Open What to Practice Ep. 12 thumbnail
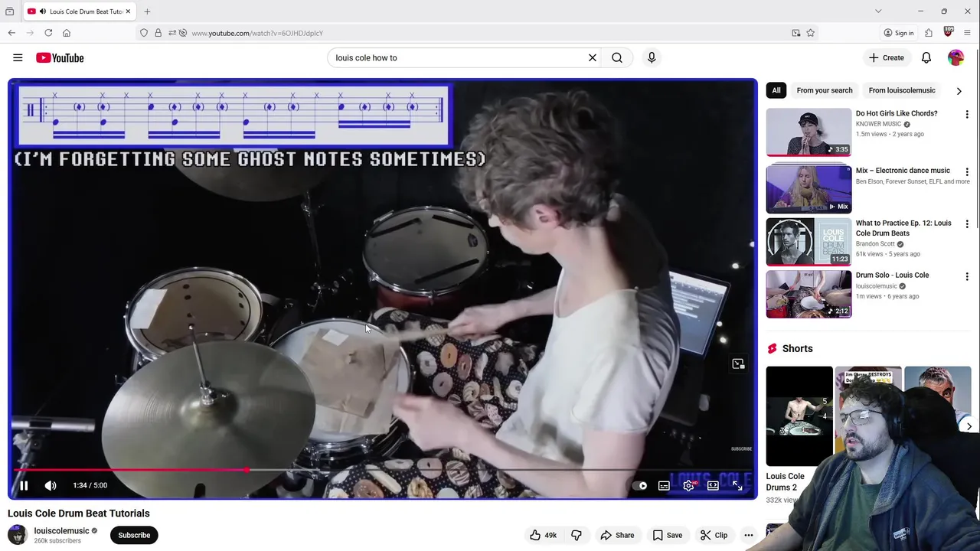This screenshot has width=980, height=551. 808,242
